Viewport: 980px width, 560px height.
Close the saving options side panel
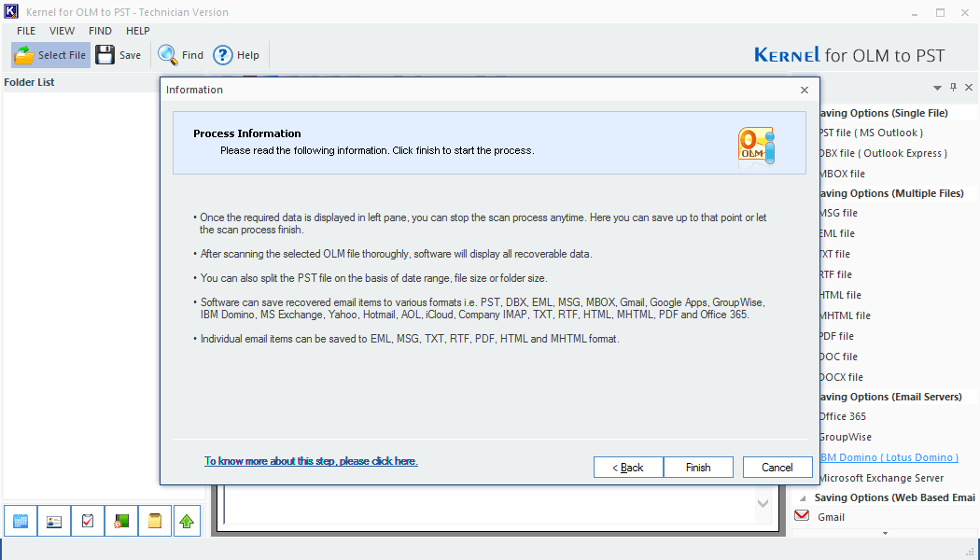(x=969, y=88)
